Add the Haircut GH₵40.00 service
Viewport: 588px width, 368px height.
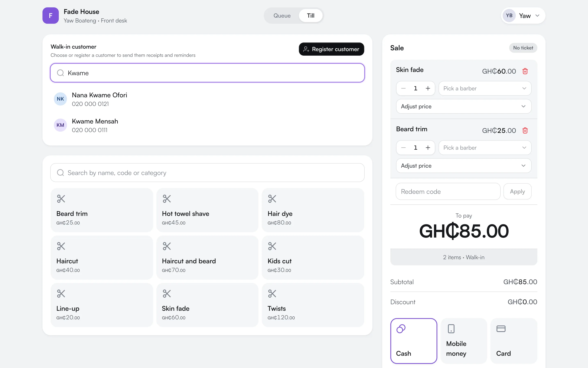[x=102, y=258]
